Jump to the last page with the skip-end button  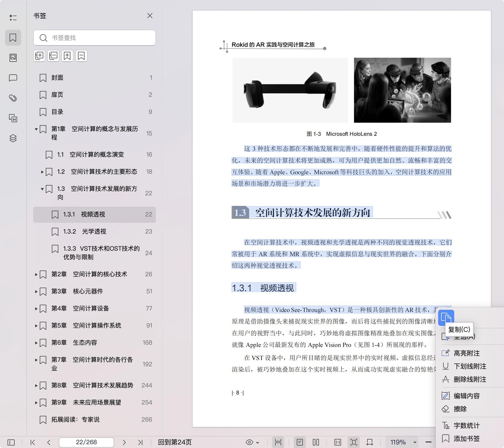click(140, 442)
